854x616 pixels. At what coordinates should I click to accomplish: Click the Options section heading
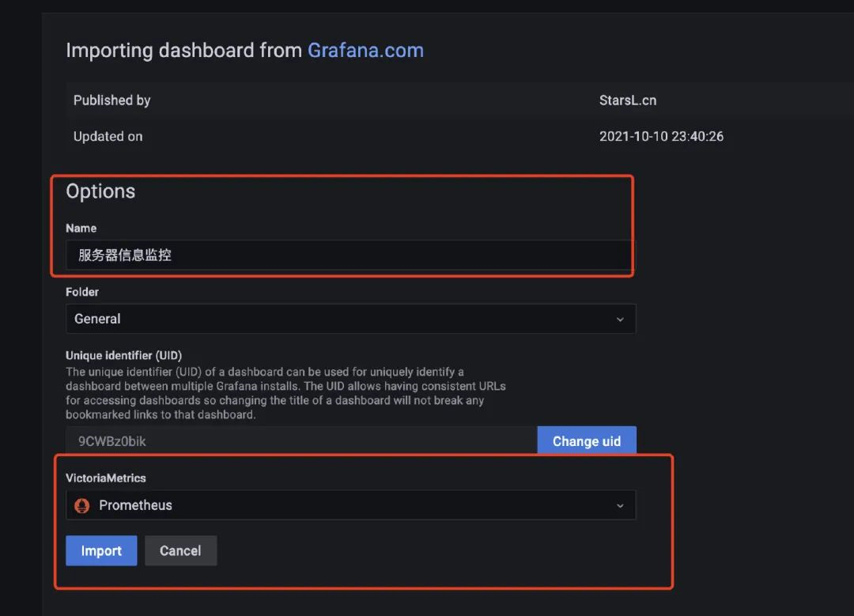coord(100,191)
